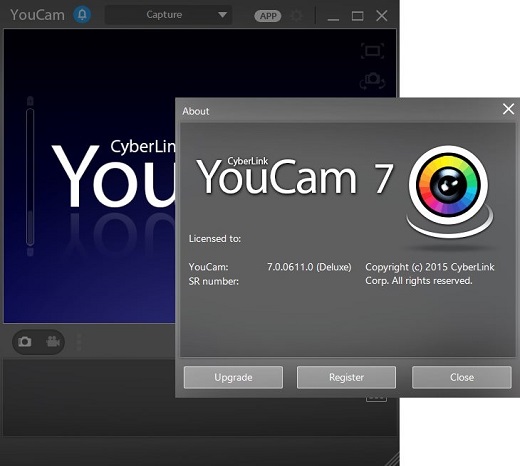
Task: Click the three-dot options beside capture buttons
Action: coord(79,342)
